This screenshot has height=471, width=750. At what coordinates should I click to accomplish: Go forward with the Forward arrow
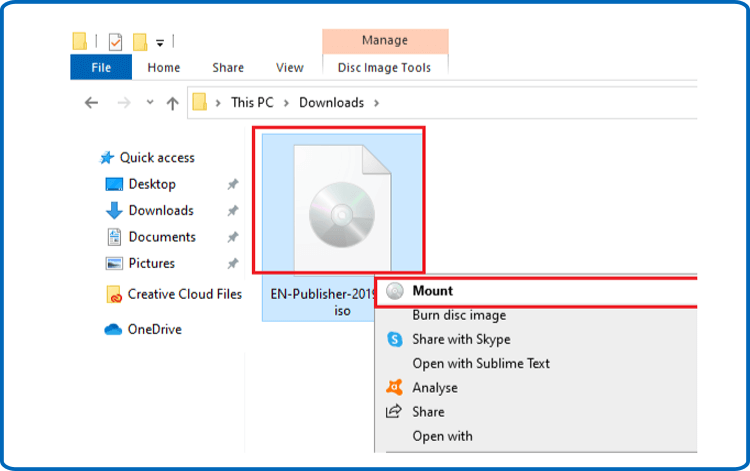click(x=124, y=103)
